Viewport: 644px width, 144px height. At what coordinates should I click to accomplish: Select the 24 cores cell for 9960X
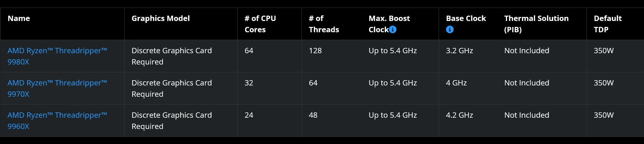[x=270, y=121]
